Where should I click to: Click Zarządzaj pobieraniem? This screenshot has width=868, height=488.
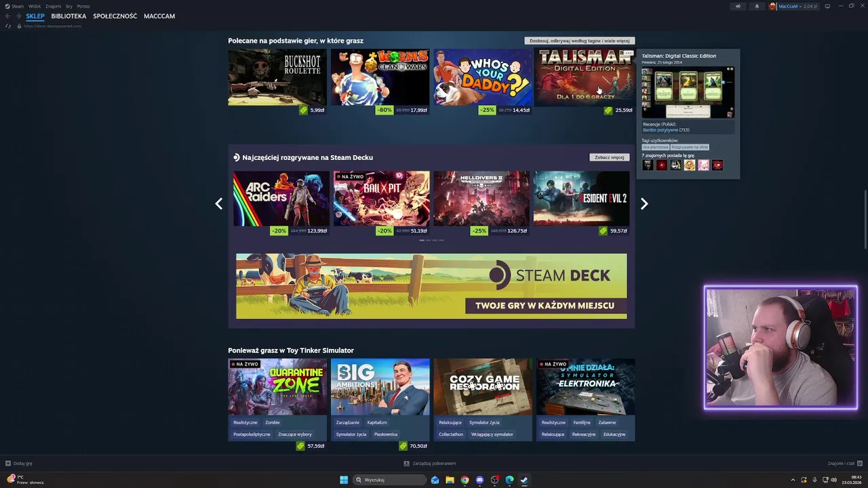(434, 464)
